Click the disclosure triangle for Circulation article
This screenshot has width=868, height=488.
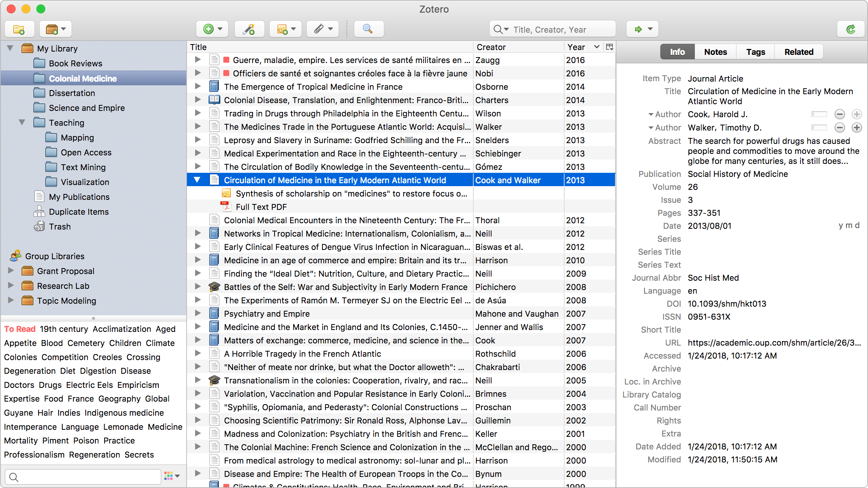coord(198,180)
